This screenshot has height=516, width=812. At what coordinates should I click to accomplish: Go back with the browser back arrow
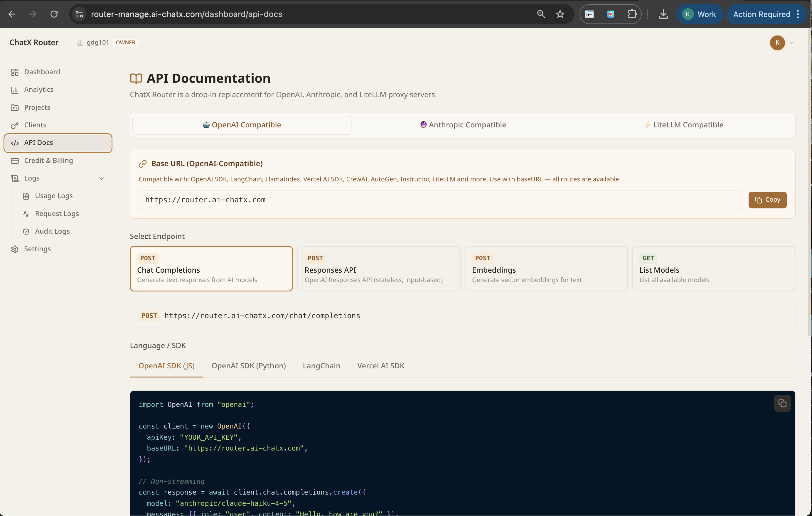(x=12, y=14)
